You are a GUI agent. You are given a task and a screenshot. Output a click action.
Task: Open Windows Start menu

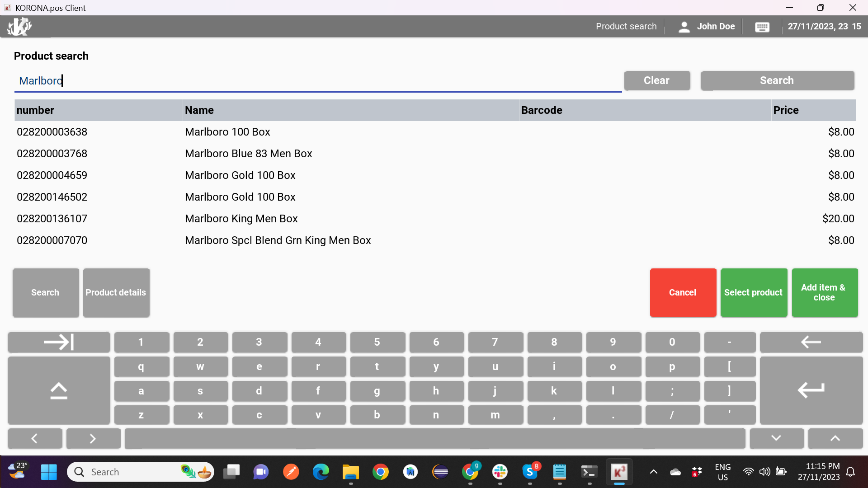pos(49,472)
